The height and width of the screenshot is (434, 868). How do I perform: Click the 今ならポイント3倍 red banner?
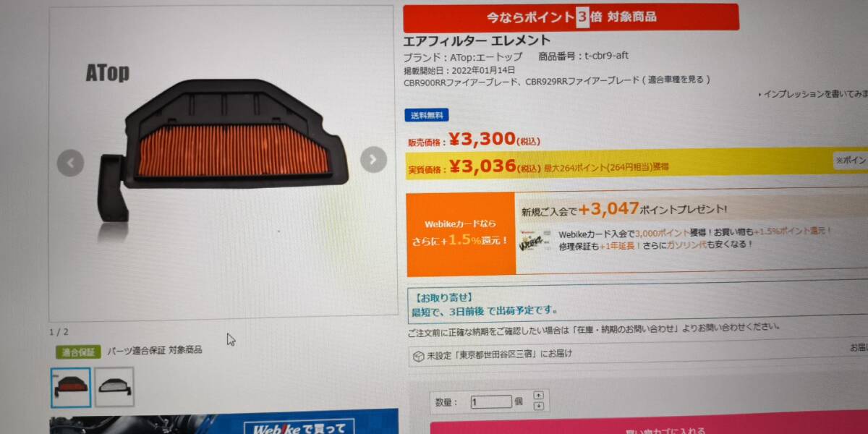coord(571,17)
